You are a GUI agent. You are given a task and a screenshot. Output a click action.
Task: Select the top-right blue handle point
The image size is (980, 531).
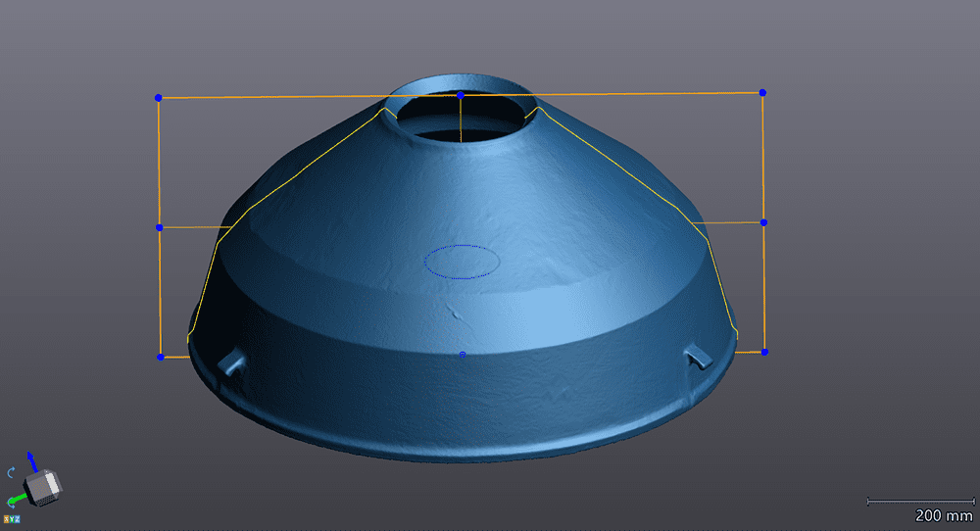pyautogui.click(x=762, y=92)
